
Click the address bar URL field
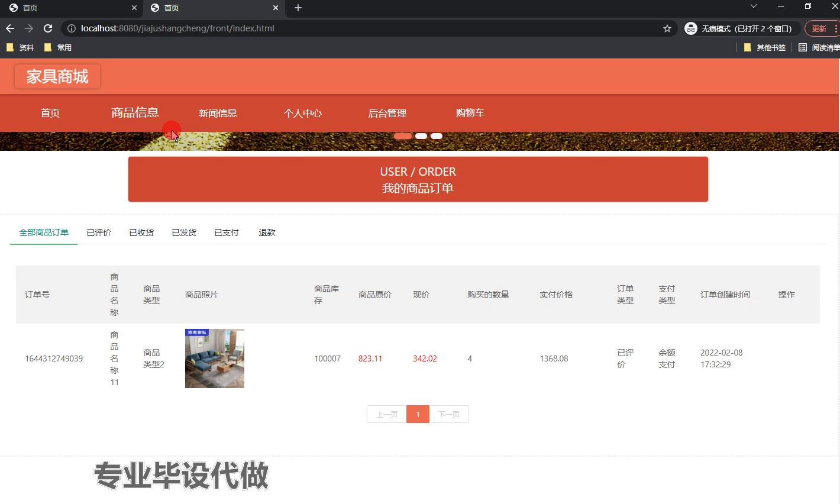[x=355, y=28]
